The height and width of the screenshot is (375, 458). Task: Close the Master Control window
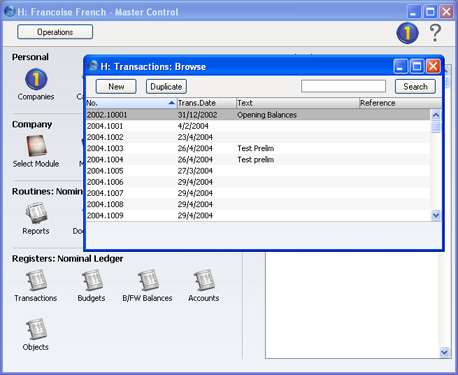coord(446,12)
